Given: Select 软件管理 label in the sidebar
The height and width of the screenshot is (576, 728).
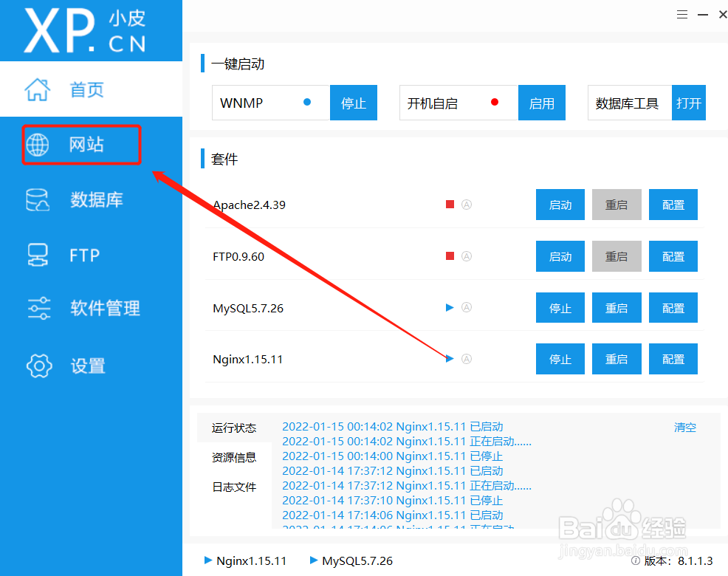Looking at the screenshot, I should click(106, 308).
